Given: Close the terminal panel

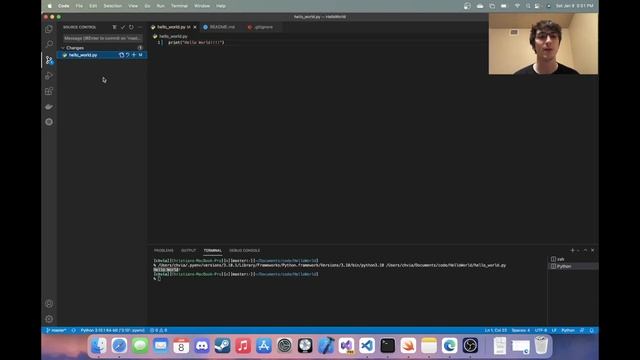Looking at the screenshot, I should click(593, 250).
